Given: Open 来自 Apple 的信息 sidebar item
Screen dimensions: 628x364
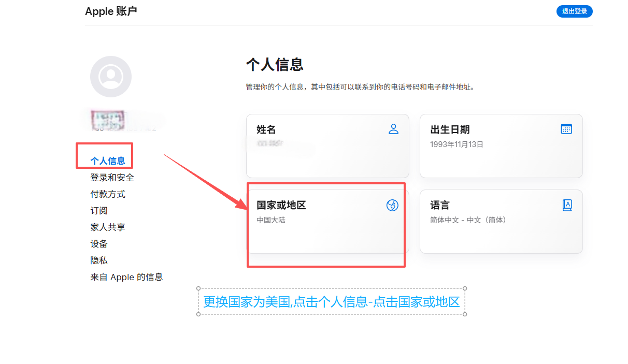Looking at the screenshot, I should pyautogui.click(x=126, y=277).
